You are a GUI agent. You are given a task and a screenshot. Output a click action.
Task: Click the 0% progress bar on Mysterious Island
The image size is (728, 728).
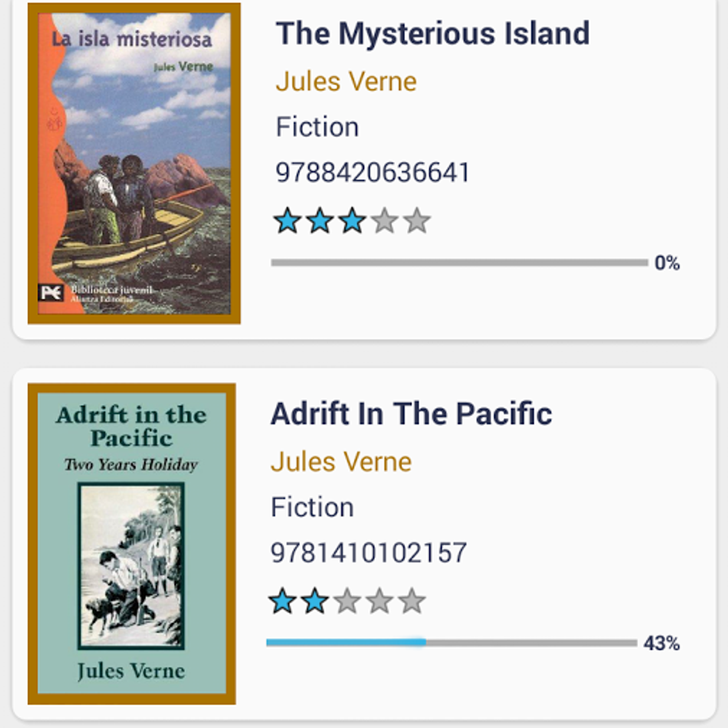[460, 262]
